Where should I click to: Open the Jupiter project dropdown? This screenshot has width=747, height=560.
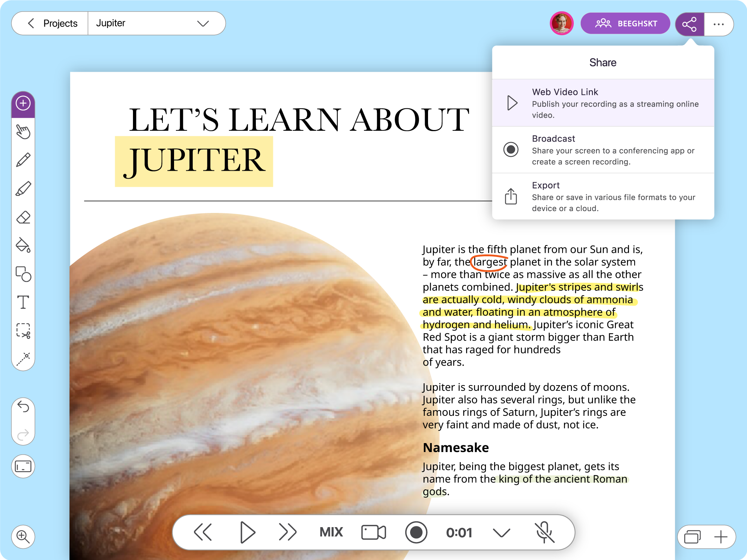[x=157, y=23]
